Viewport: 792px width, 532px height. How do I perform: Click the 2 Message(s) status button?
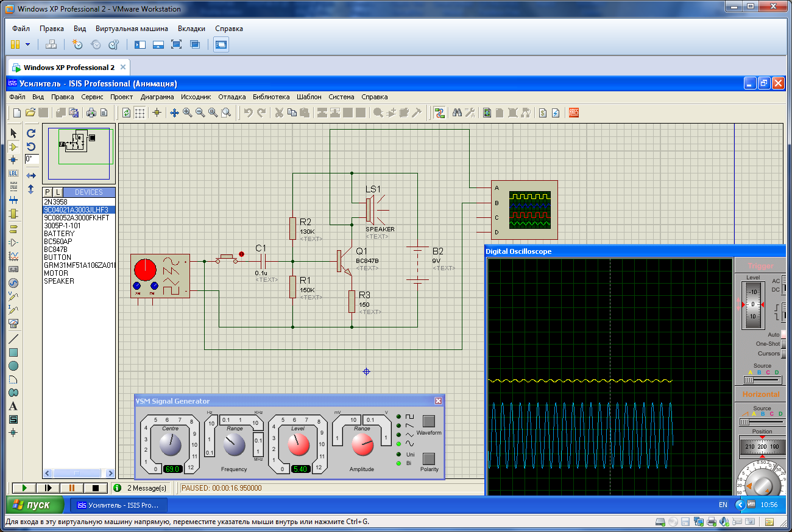(x=141, y=488)
